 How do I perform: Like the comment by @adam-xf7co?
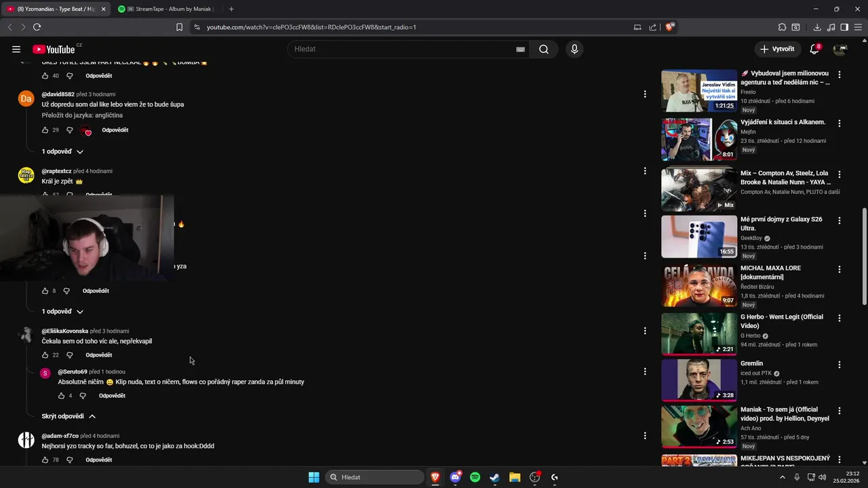(x=45, y=460)
